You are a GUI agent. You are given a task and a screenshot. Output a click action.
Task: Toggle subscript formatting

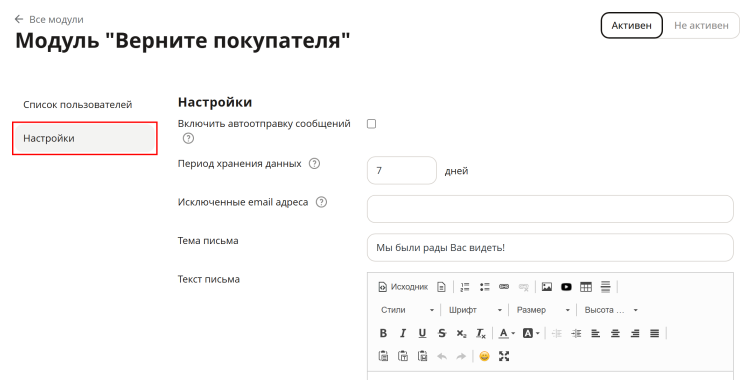[x=461, y=333]
